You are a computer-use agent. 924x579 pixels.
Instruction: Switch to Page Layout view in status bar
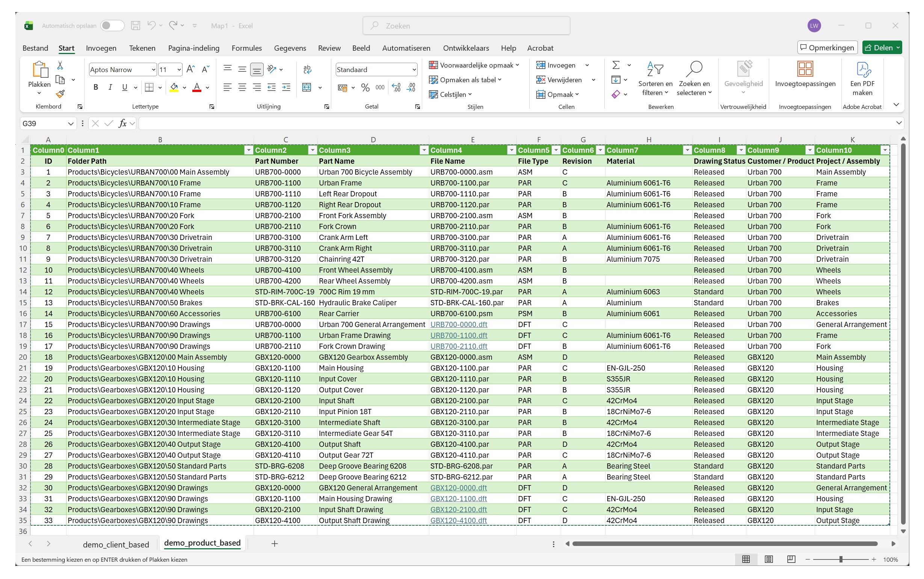coord(768,559)
